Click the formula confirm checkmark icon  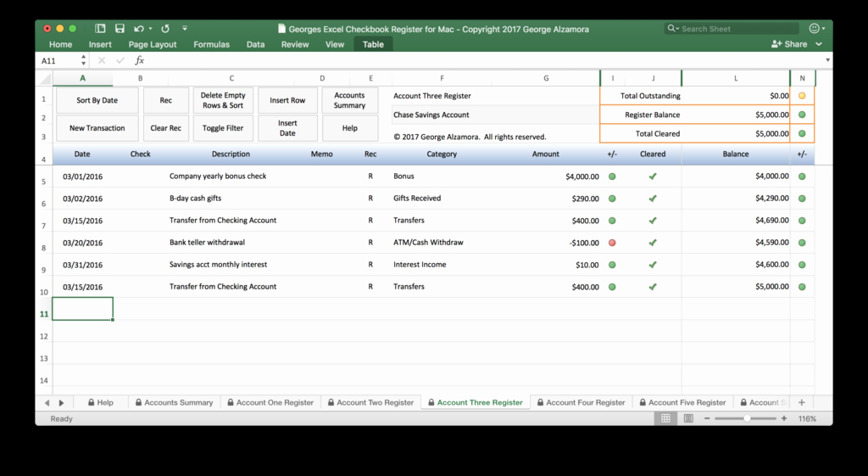pyautogui.click(x=120, y=60)
